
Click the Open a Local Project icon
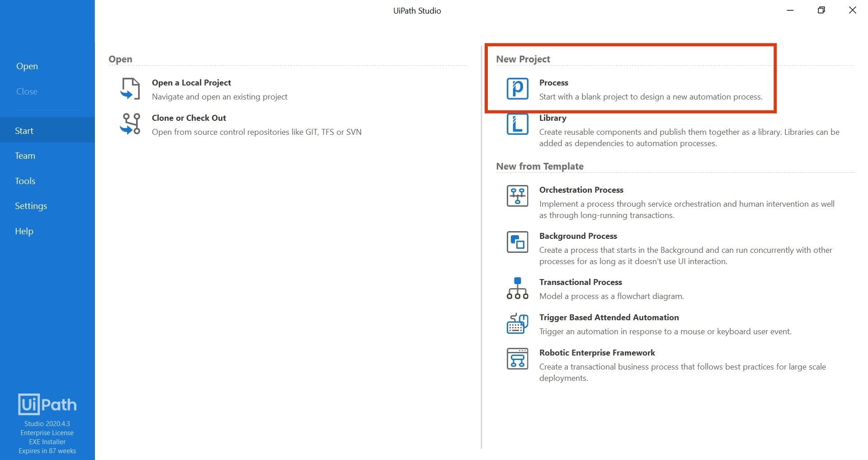[x=130, y=89]
